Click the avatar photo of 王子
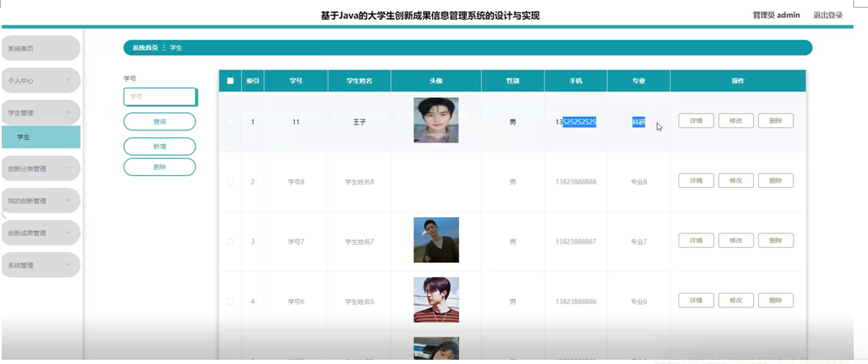The height and width of the screenshot is (364, 868). coord(437,120)
